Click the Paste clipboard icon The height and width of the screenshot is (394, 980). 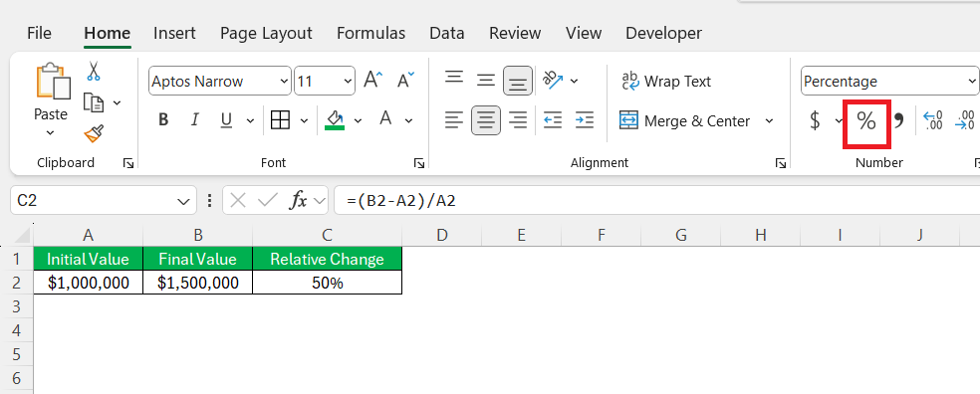53,82
